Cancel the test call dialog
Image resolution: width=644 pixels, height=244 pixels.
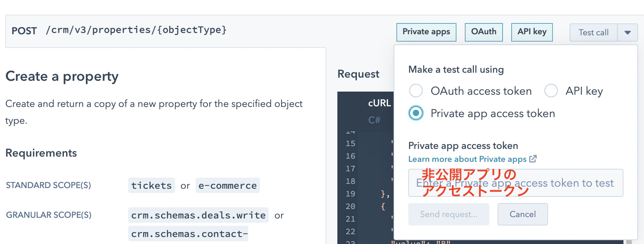[x=522, y=214]
